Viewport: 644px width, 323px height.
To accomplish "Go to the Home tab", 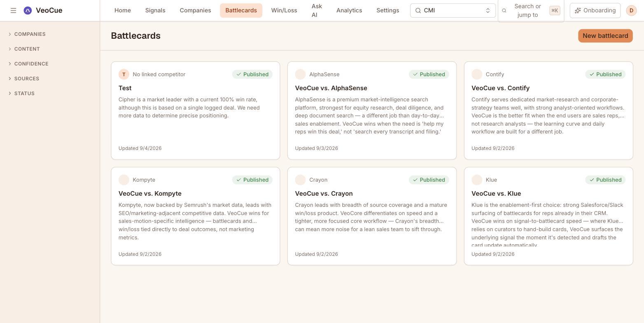I will [123, 10].
